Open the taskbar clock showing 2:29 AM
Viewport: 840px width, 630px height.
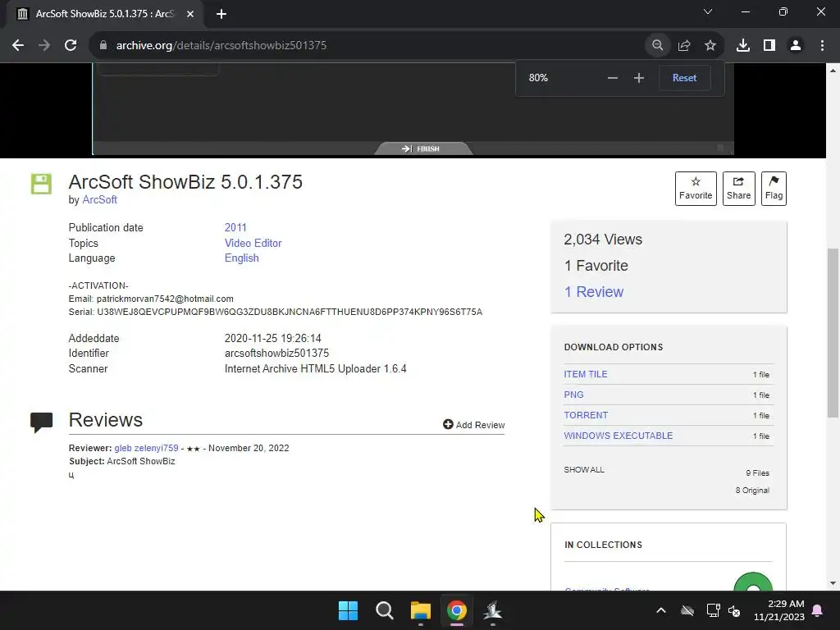pyautogui.click(x=779, y=610)
